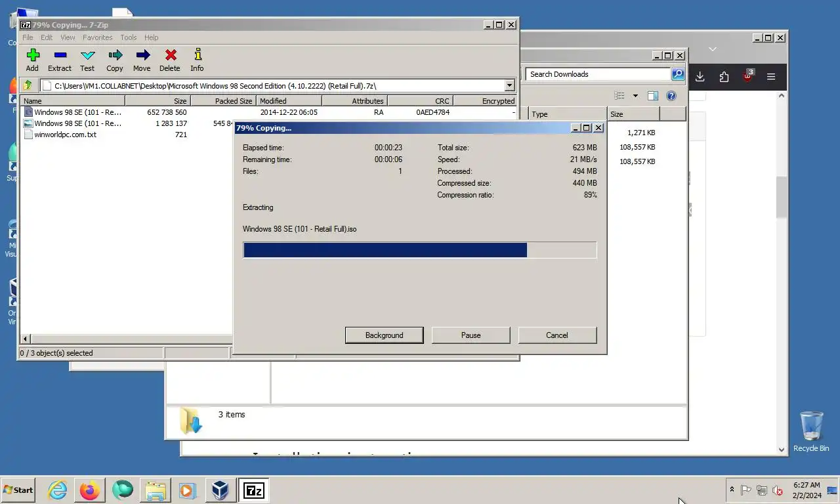Click the Search Downloads field in Explorer
This screenshot has height=504, width=840.
pyautogui.click(x=597, y=74)
